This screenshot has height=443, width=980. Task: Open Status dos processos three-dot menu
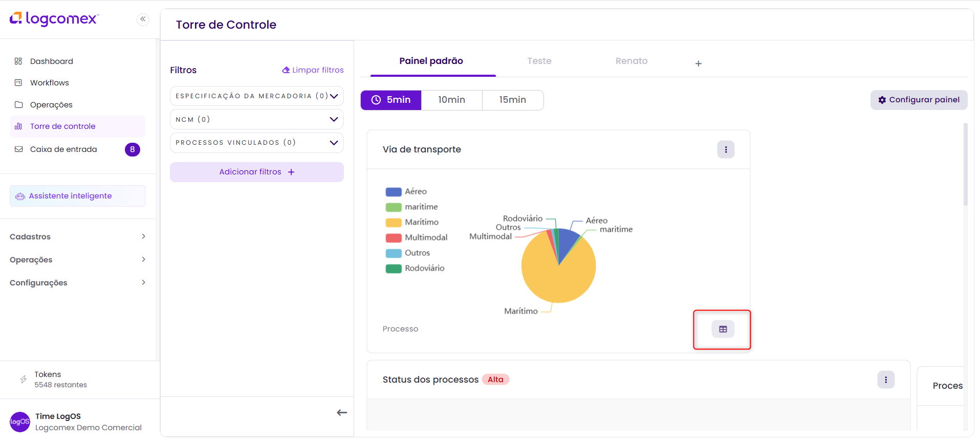[x=885, y=380]
